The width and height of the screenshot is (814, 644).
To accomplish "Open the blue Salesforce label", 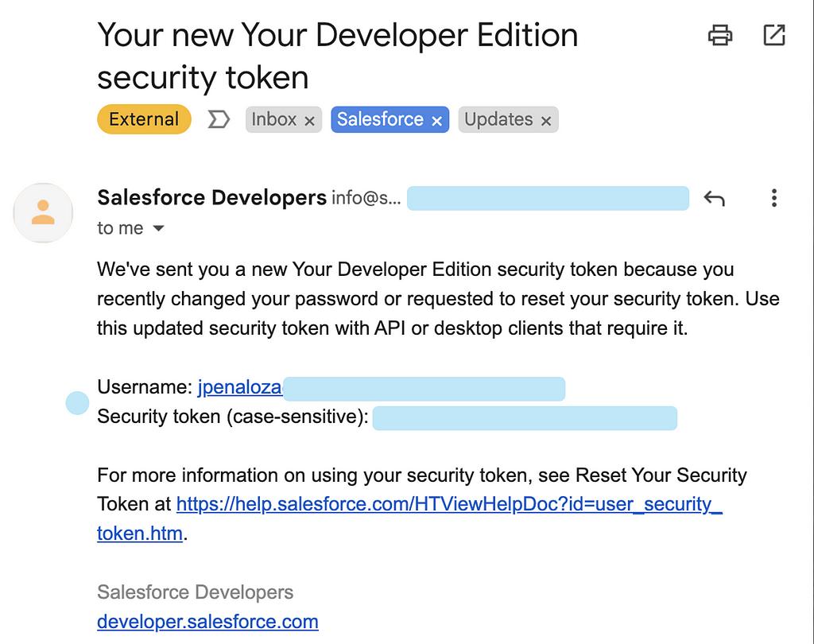I will click(x=380, y=119).
